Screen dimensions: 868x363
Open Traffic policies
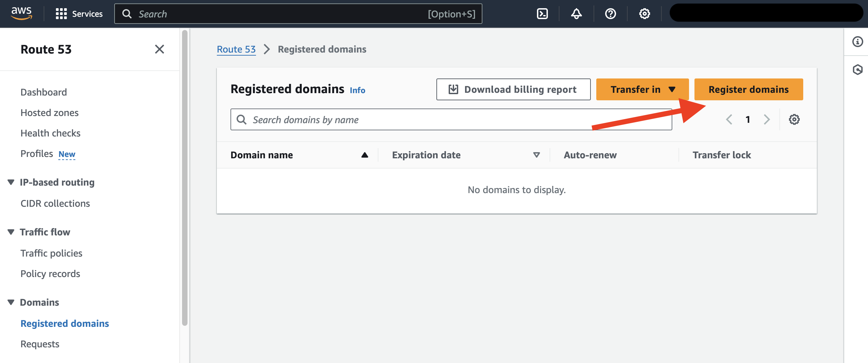pos(51,253)
